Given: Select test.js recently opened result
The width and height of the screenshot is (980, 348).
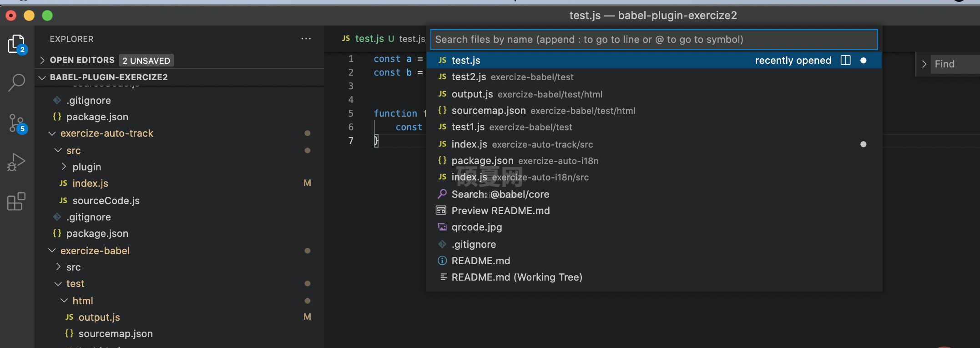Looking at the screenshot, I should (654, 60).
